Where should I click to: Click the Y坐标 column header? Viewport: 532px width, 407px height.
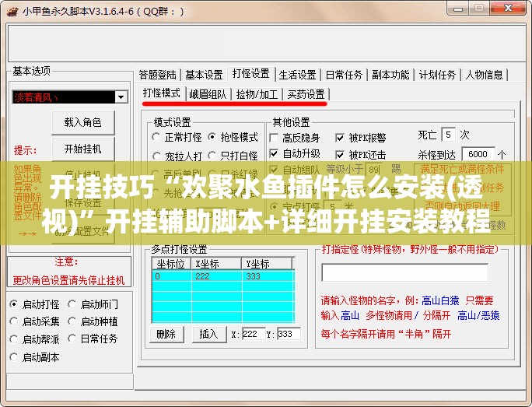tap(267, 264)
